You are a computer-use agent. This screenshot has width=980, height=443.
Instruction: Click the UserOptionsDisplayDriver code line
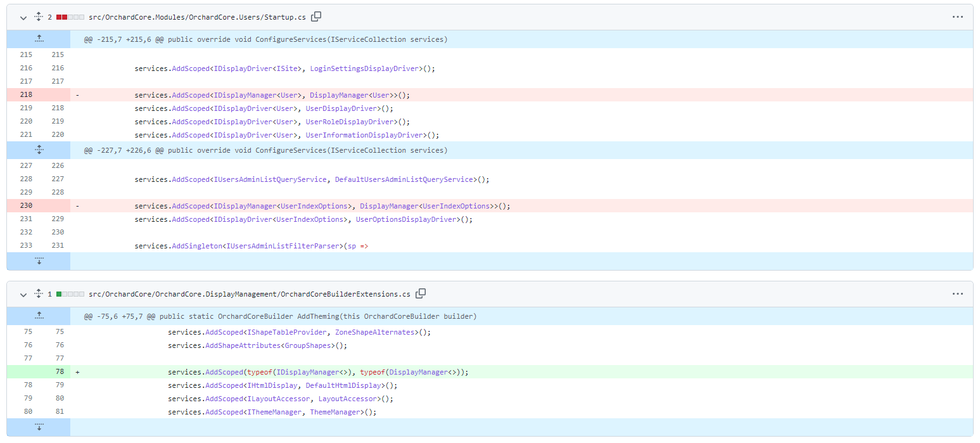coord(303,219)
